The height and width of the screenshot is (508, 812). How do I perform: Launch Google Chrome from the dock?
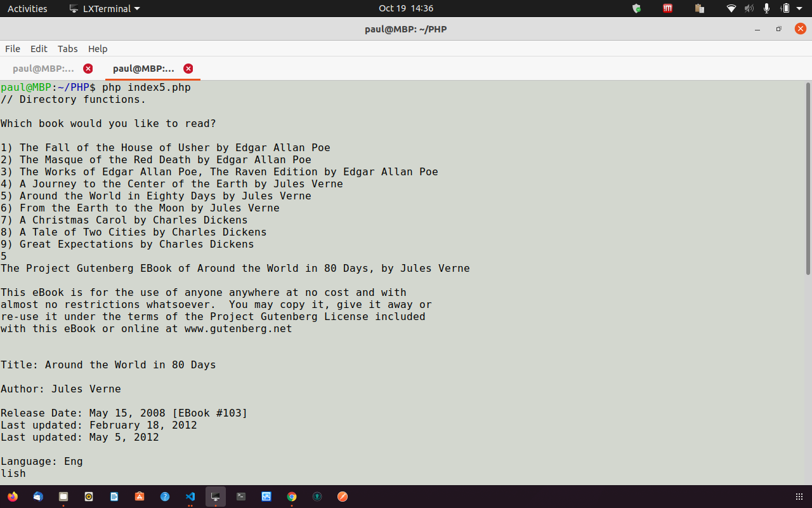(292, 497)
